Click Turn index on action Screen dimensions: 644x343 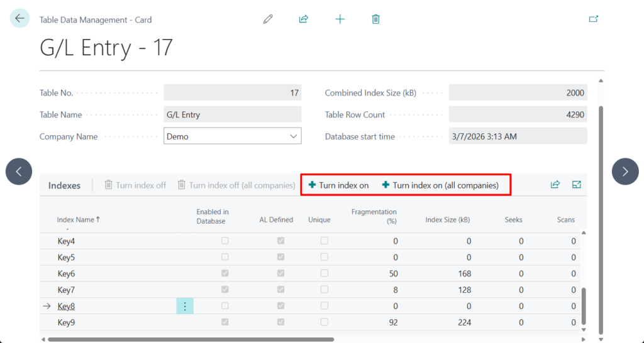(338, 185)
